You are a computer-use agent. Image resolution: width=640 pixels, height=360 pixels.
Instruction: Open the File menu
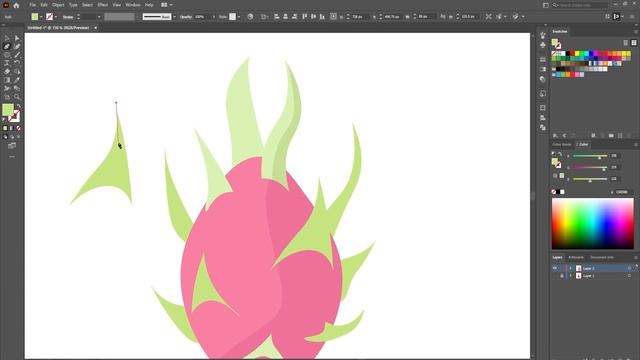point(32,5)
